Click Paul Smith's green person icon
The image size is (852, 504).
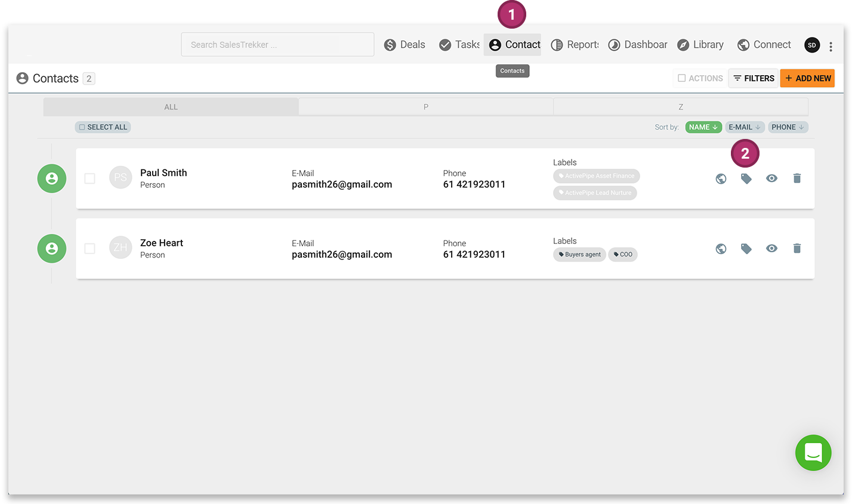(52, 178)
